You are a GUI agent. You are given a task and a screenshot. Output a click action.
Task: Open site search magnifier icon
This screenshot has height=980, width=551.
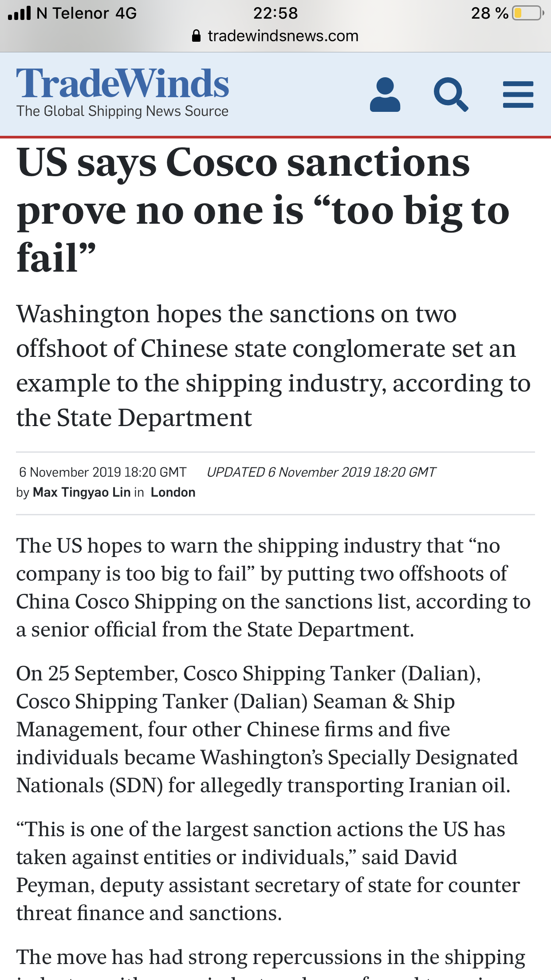pos(451,95)
